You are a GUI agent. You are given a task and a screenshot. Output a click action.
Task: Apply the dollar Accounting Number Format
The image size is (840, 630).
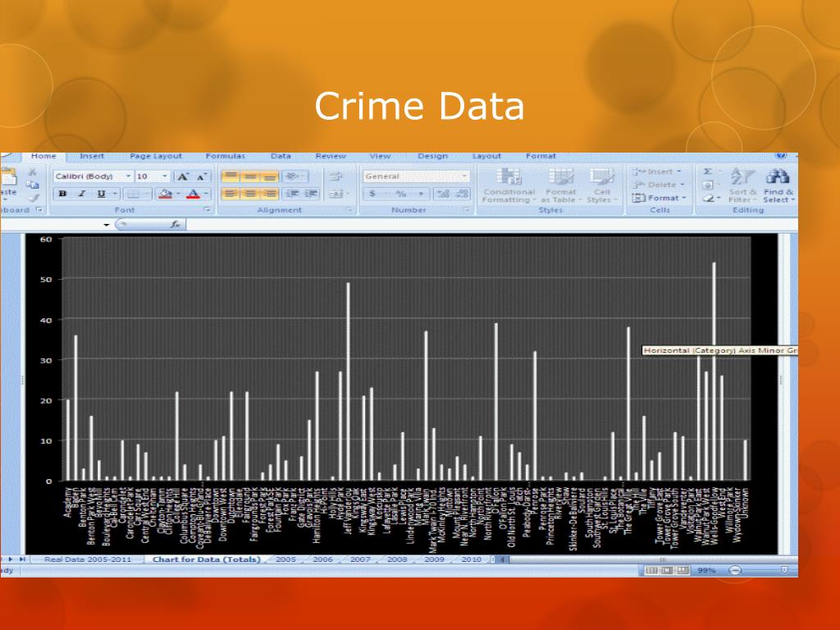pyautogui.click(x=372, y=194)
